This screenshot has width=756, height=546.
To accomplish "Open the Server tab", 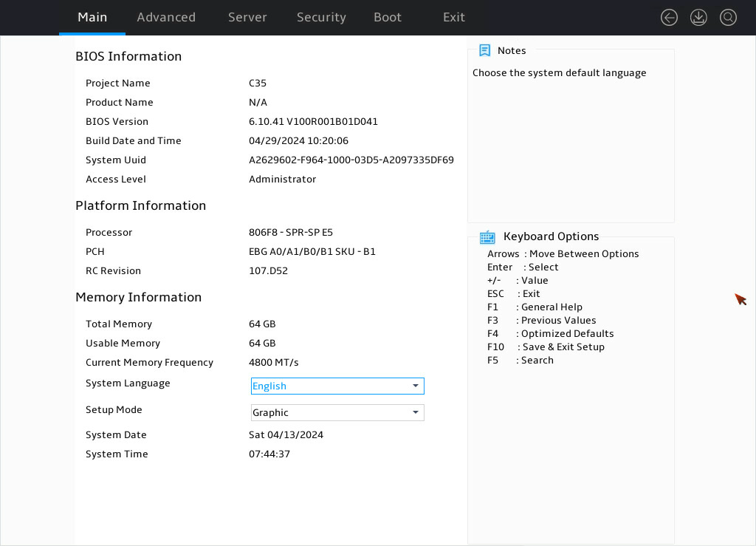I will 247,18.
